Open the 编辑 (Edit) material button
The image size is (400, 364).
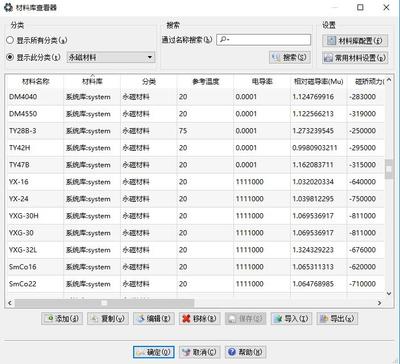(154, 319)
